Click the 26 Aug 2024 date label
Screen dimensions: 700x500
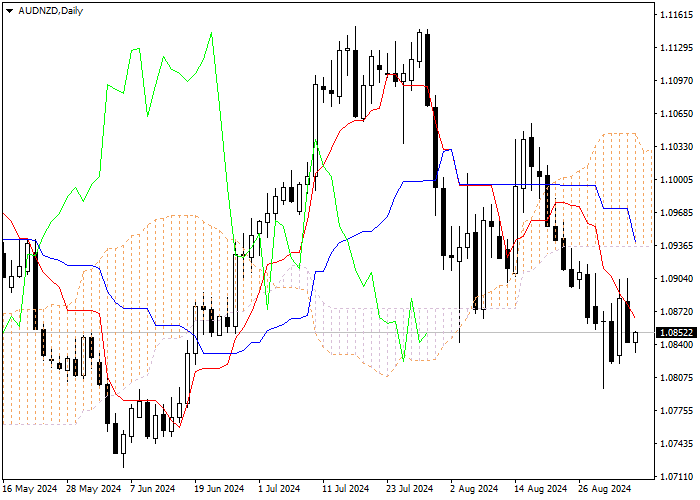click(604, 489)
